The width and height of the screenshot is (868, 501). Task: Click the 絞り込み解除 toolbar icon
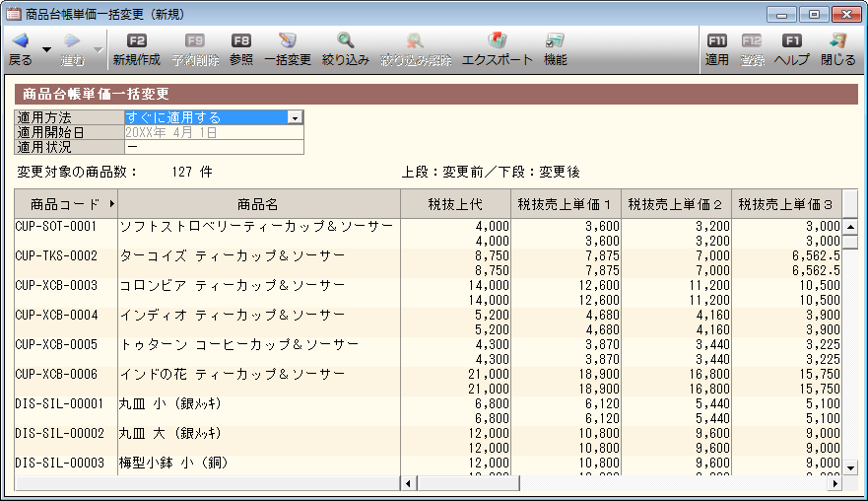[415, 40]
